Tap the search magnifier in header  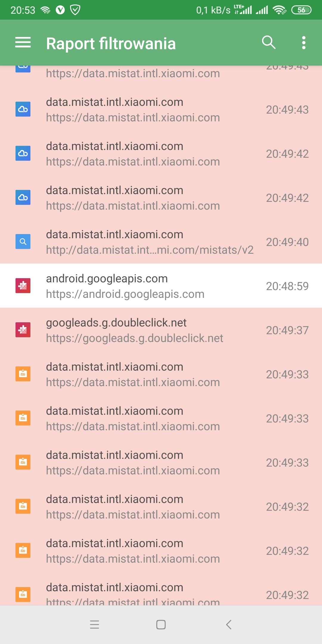click(269, 43)
